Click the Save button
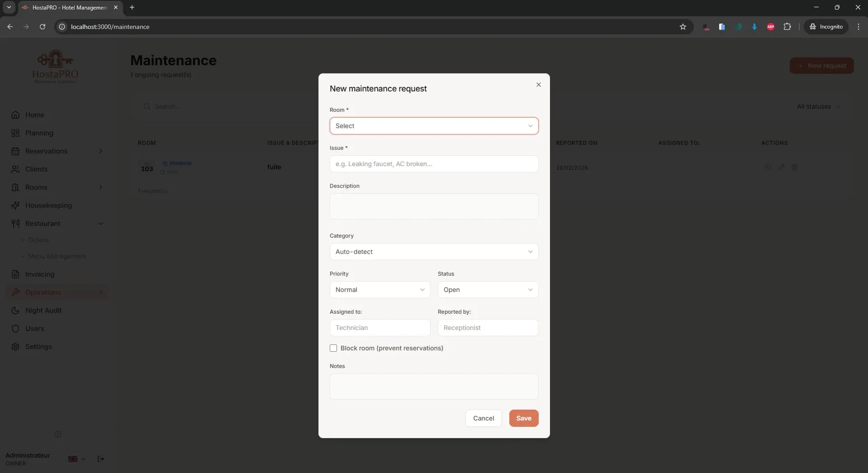The image size is (868, 473). 523,418
